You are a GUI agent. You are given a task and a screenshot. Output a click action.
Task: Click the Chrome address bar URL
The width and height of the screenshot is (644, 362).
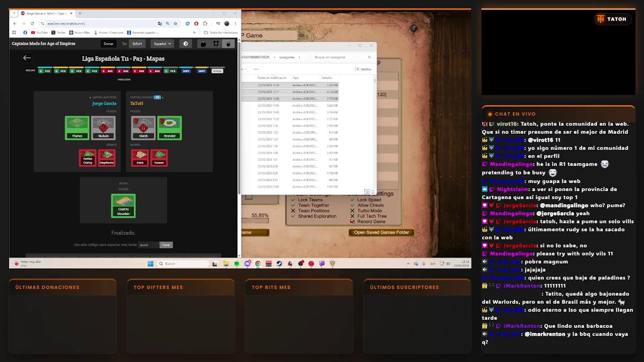pyautogui.click(x=66, y=24)
